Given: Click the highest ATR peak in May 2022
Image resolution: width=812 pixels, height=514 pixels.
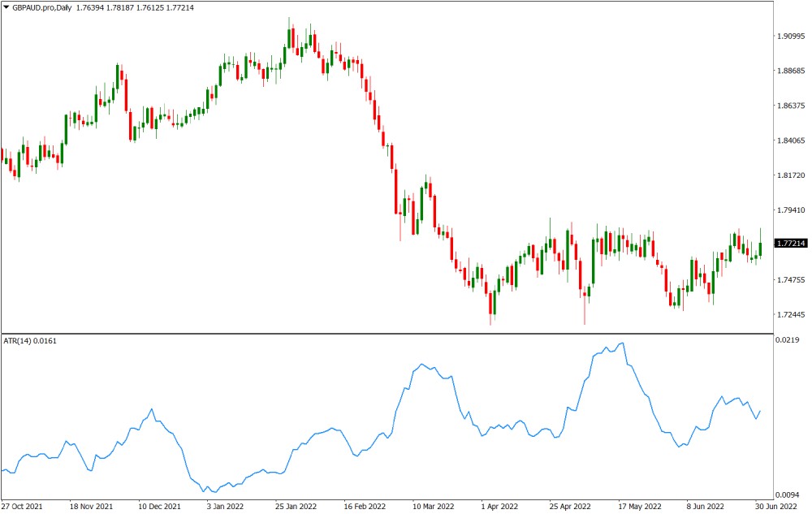Looking at the screenshot, I should 622,343.
